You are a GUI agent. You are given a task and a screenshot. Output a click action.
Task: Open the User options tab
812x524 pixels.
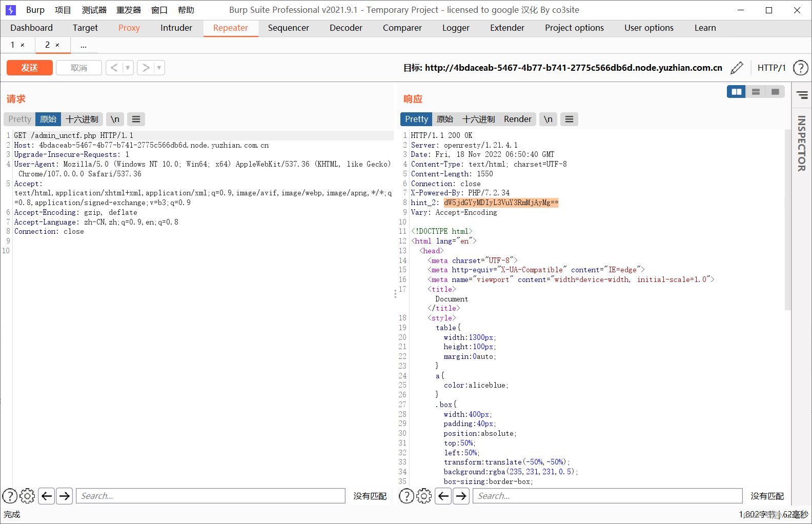[x=649, y=28]
